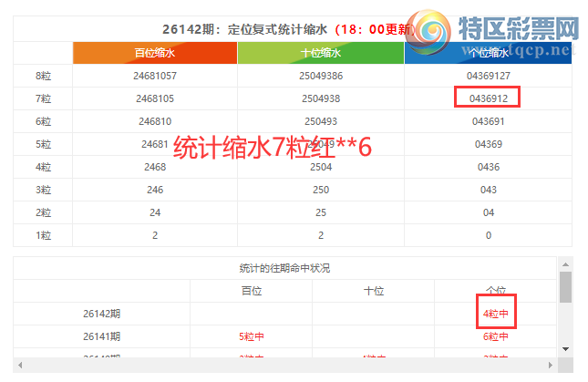Click the 3粒 row label
This screenshot has height=382, width=588.
coord(43,190)
